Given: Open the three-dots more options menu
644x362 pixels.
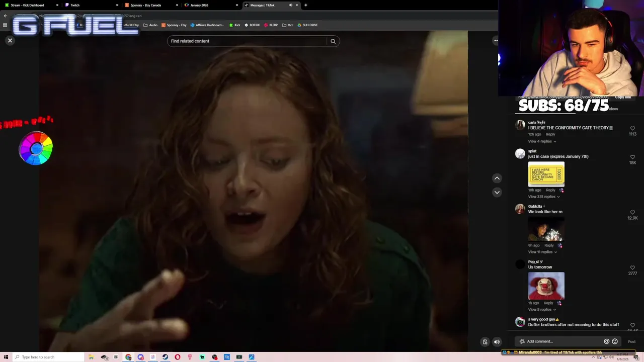Looking at the screenshot, I should pyautogui.click(x=496, y=40).
